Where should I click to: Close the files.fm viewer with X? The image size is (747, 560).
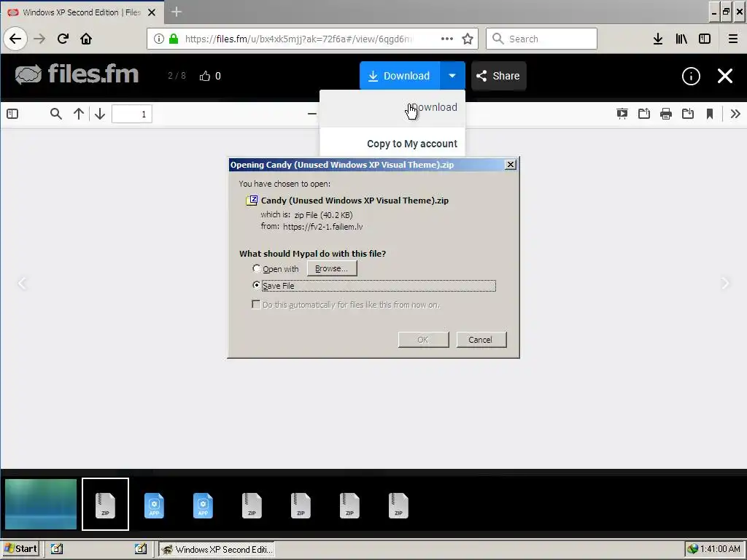coord(725,76)
